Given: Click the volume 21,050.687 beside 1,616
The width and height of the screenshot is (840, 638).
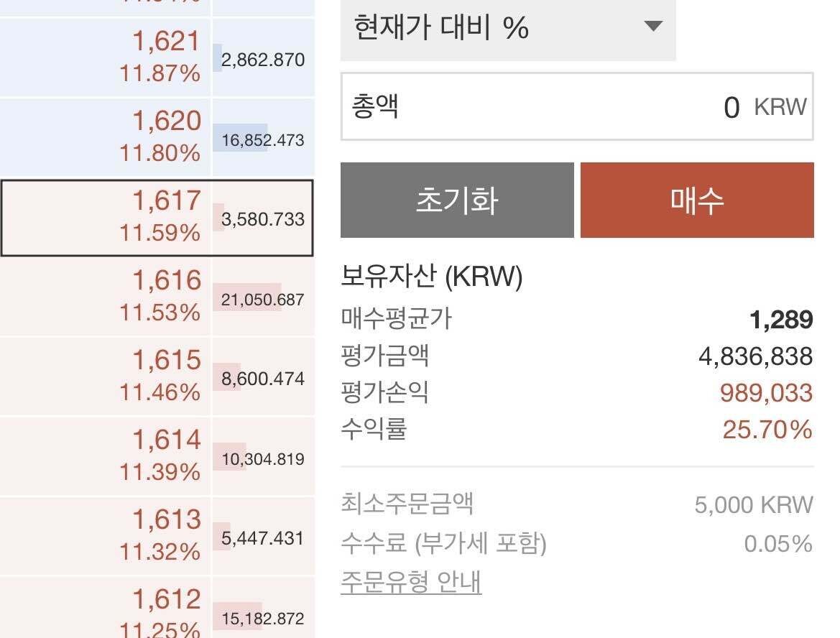Looking at the screenshot, I should click(262, 297).
